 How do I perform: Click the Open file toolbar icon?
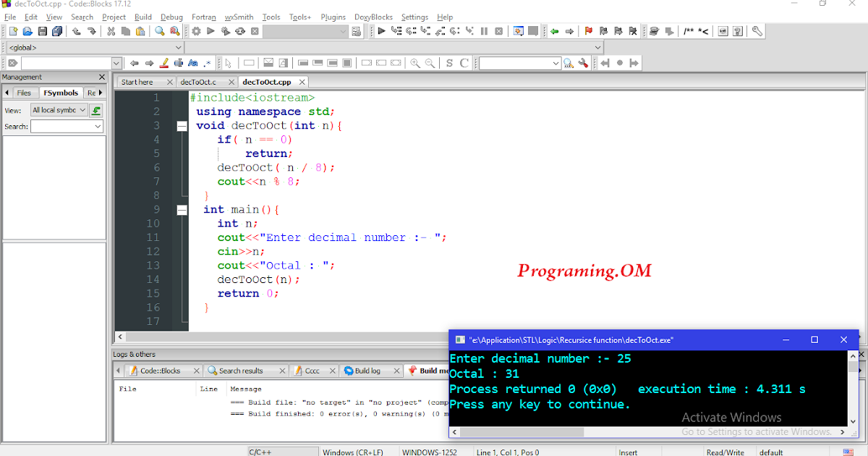pos(27,31)
